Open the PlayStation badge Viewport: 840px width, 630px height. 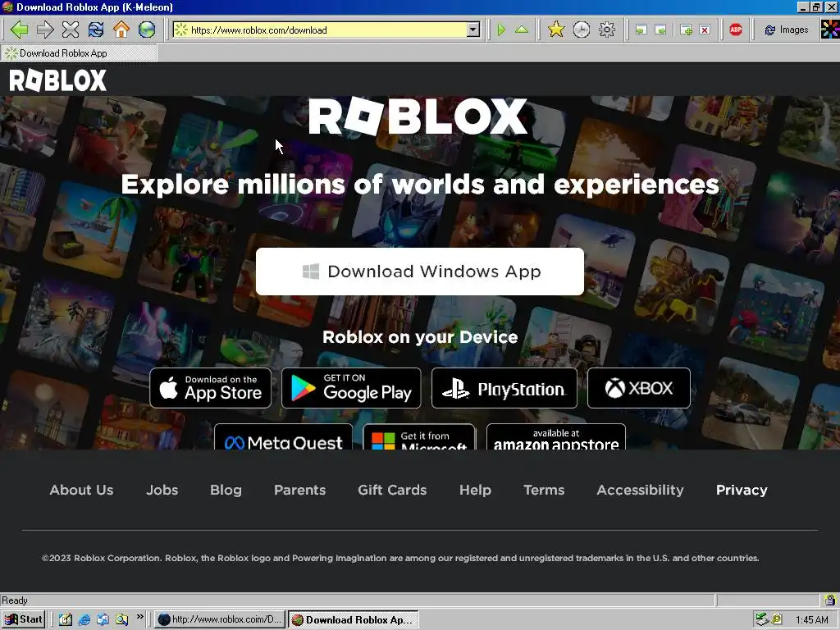pyautogui.click(x=504, y=388)
